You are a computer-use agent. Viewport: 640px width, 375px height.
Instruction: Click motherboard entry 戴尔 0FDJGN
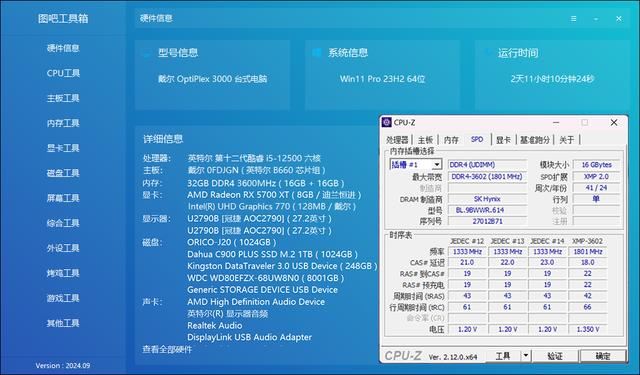pos(256,170)
